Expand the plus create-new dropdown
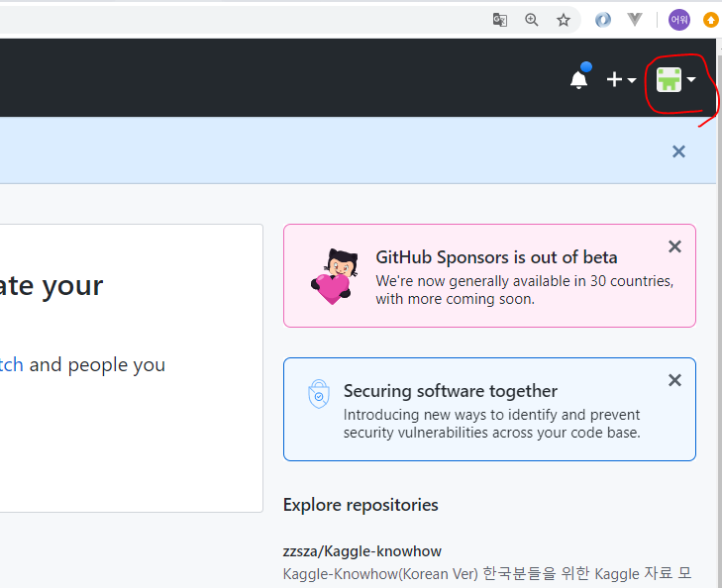This screenshot has width=722, height=588. 621,79
